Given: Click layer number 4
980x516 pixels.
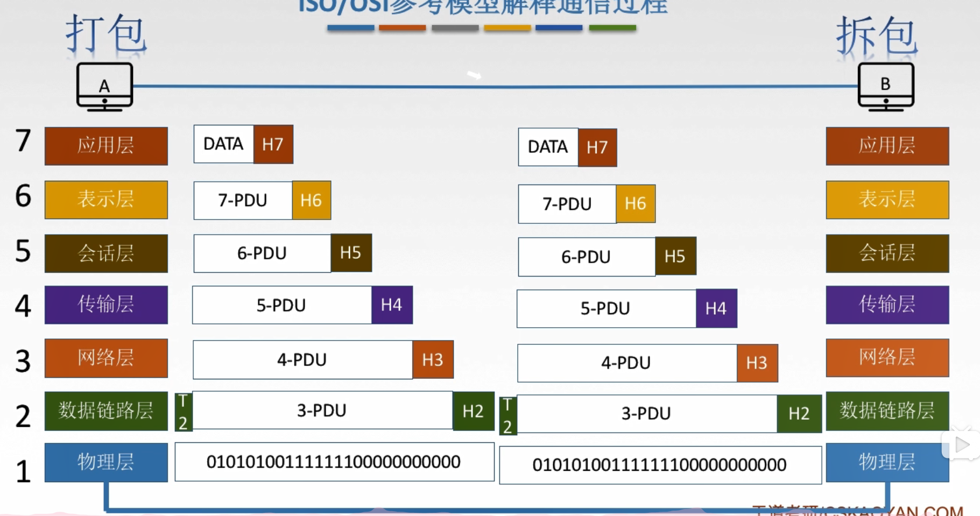Looking at the screenshot, I should coord(23,306).
